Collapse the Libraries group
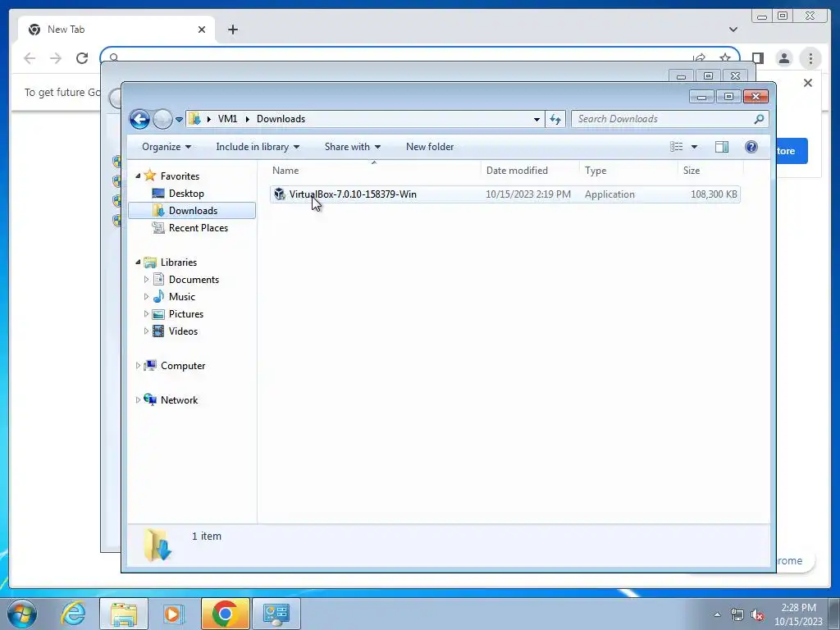This screenshot has height=630, width=840. 138,262
